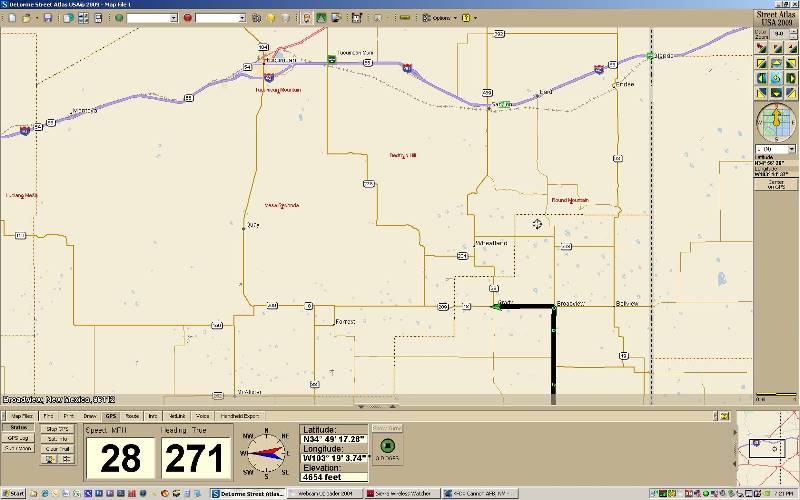
Task: Pan the map east with the right arrow
Action: 791,78
